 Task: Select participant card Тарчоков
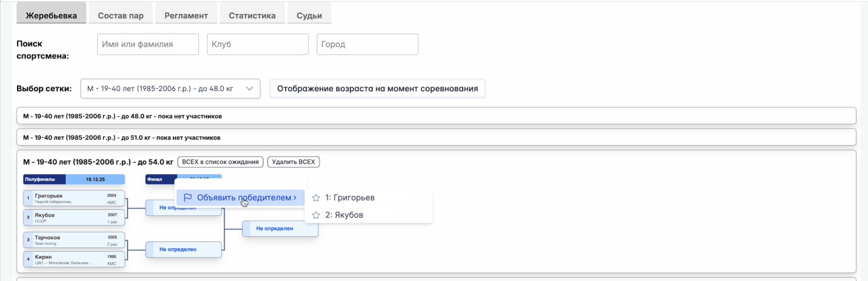coord(74,240)
